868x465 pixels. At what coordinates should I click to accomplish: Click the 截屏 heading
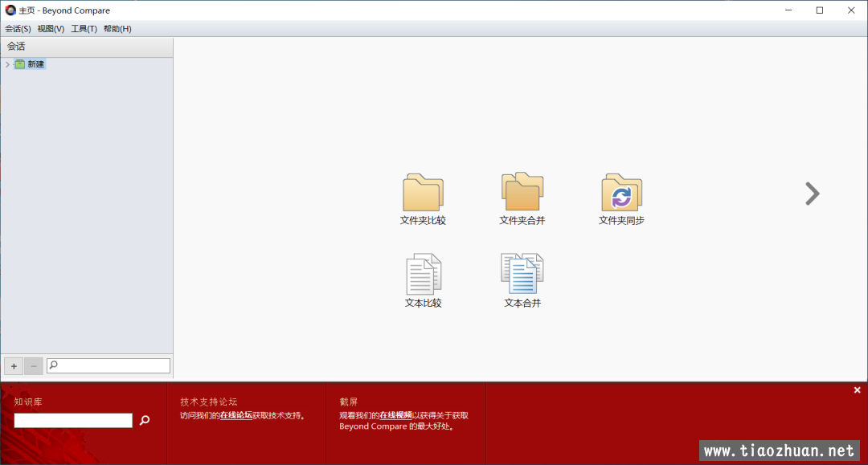pyautogui.click(x=349, y=402)
